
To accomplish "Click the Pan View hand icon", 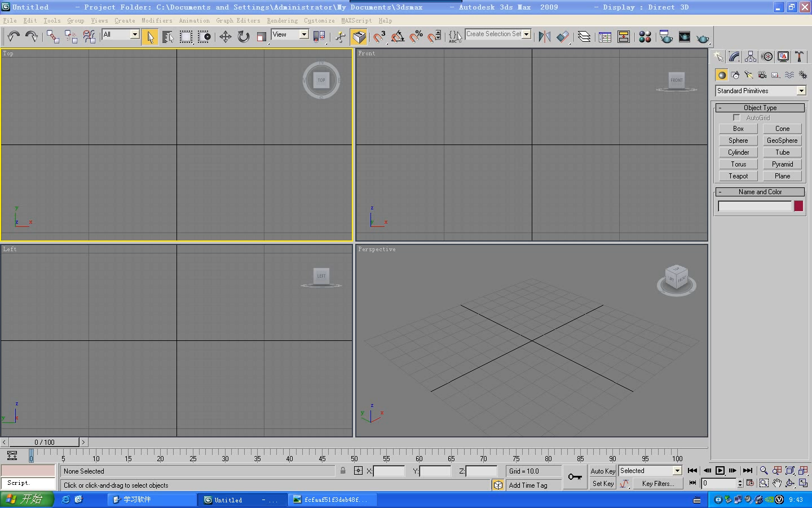I will [x=777, y=483].
